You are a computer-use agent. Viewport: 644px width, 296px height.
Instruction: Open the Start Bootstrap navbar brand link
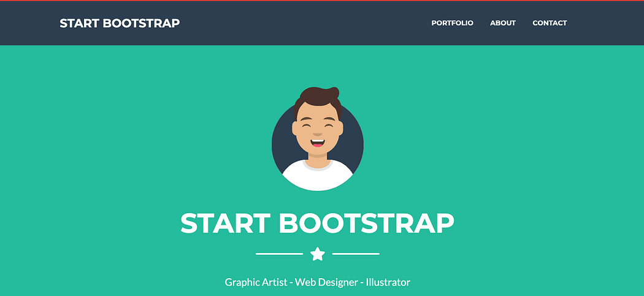120,23
